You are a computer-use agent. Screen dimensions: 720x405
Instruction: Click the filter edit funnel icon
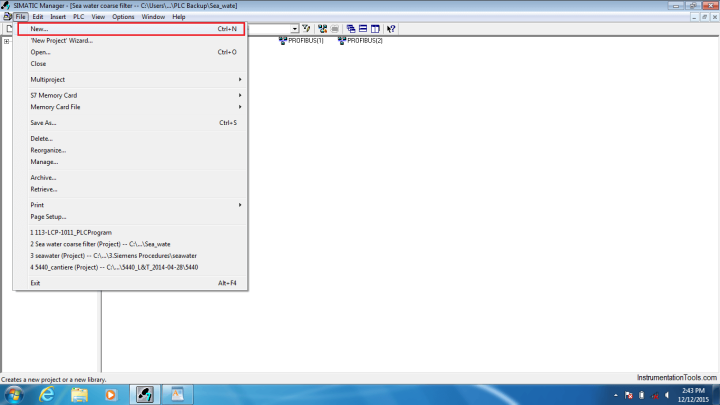pos(306,29)
